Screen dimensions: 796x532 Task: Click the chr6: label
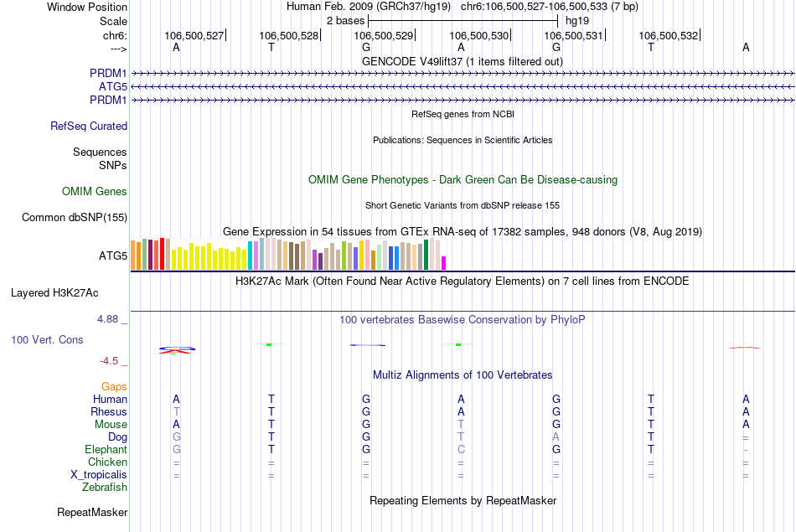[115, 35]
